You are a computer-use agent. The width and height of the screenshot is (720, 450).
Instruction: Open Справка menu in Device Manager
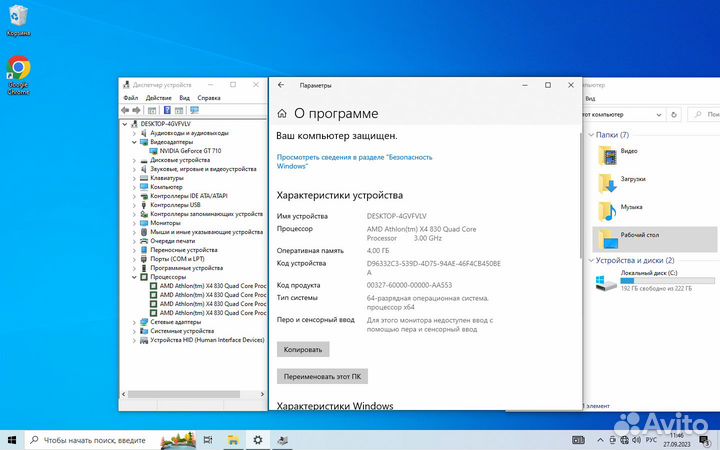(209, 98)
